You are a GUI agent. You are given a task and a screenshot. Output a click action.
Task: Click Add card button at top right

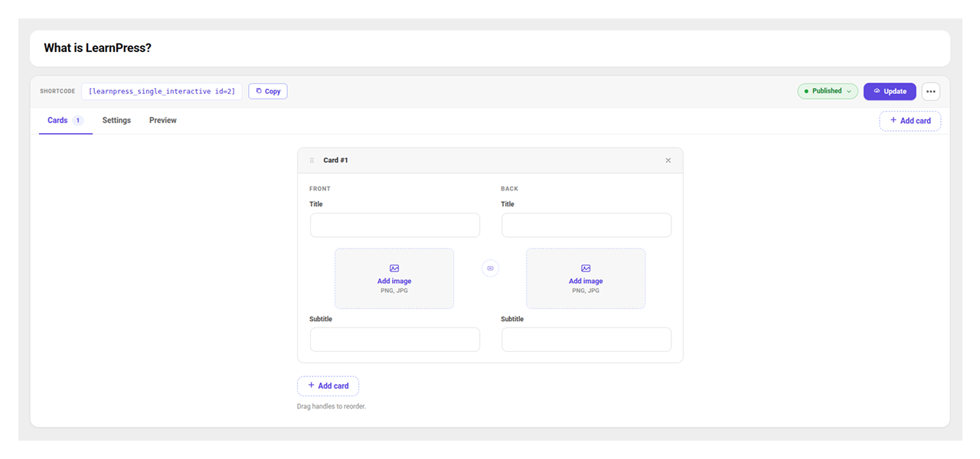click(x=910, y=121)
